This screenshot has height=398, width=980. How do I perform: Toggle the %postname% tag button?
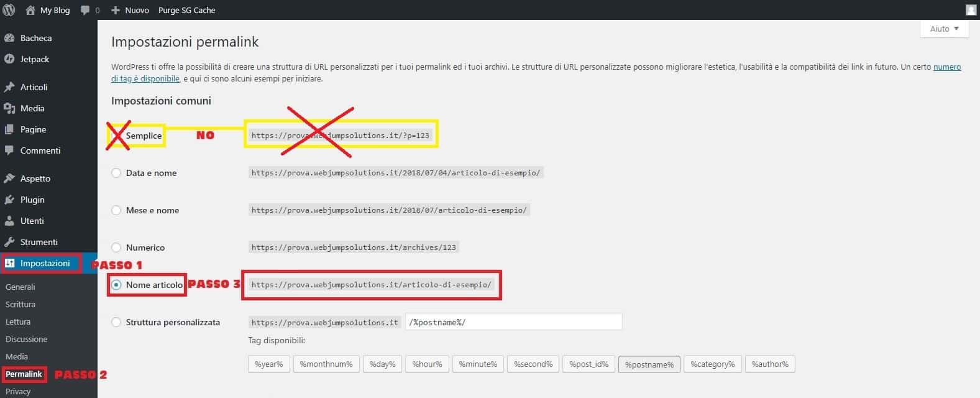pos(649,364)
